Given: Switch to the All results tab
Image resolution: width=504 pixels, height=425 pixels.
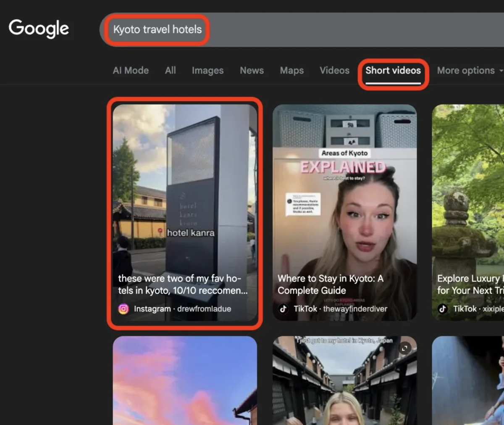Looking at the screenshot, I should click(170, 71).
